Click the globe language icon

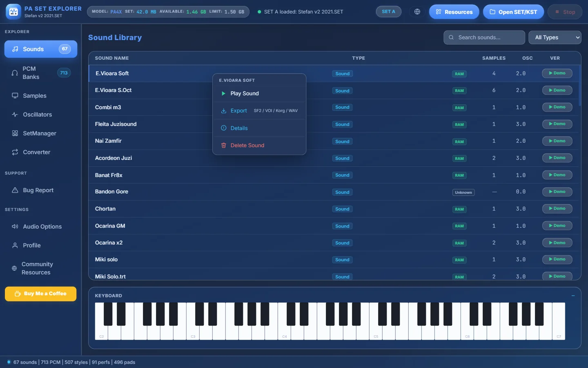[417, 12]
